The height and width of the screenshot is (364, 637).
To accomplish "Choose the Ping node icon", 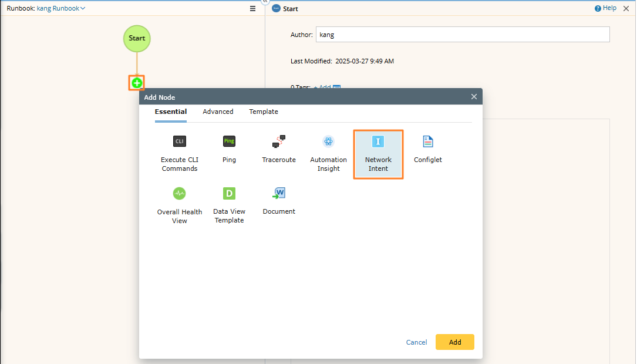I will tap(229, 141).
